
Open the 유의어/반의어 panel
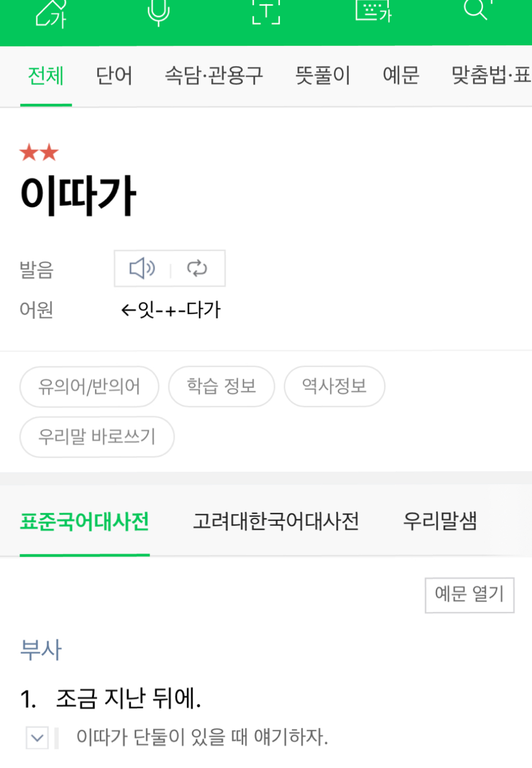point(89,386)
